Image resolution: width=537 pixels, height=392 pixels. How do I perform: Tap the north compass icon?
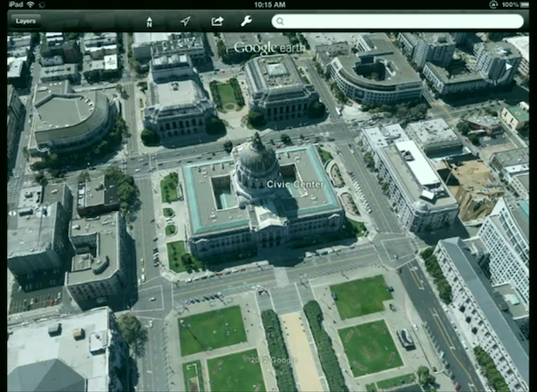(149, 21)
